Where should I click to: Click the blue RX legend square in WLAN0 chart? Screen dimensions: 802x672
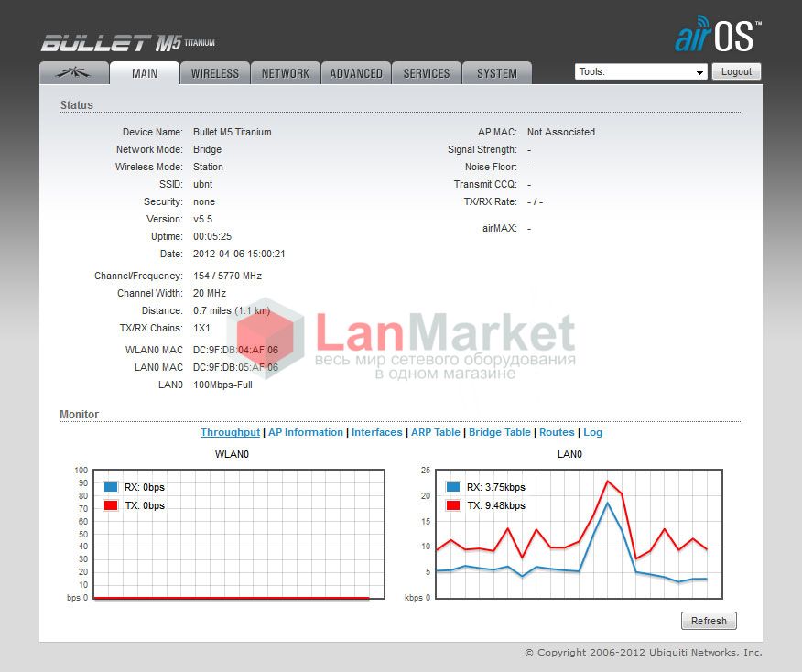111,487
